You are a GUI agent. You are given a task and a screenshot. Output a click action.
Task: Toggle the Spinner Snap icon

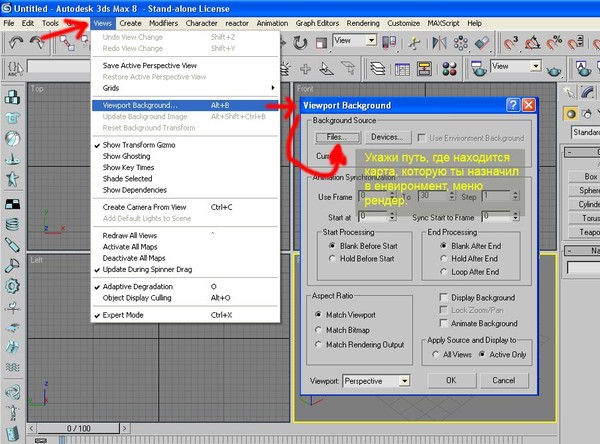[x=576, y=42]
